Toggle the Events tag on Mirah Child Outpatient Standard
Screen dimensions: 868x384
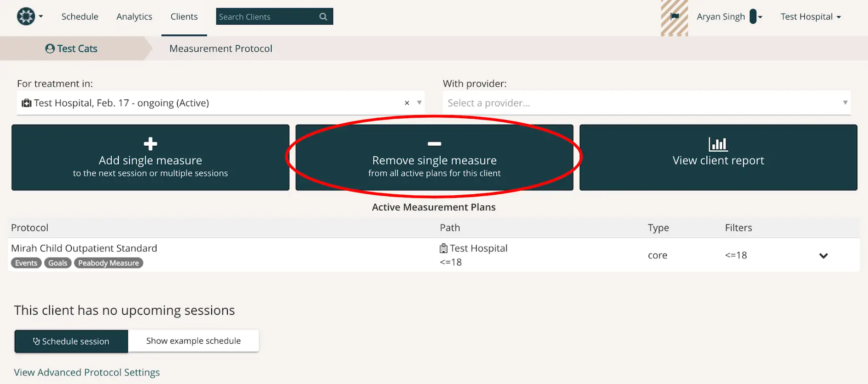coord(26,263)
